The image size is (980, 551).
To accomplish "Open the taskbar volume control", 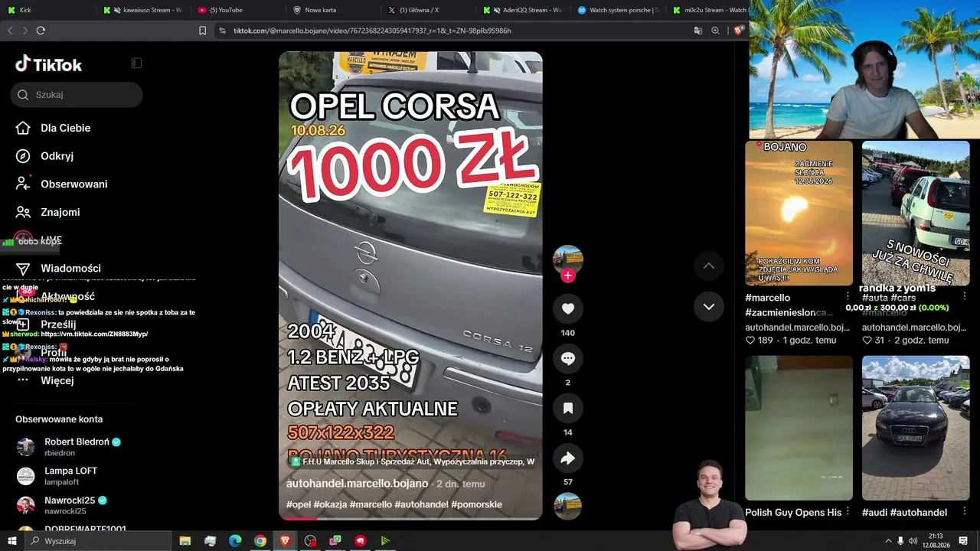I will click(913, 541).
